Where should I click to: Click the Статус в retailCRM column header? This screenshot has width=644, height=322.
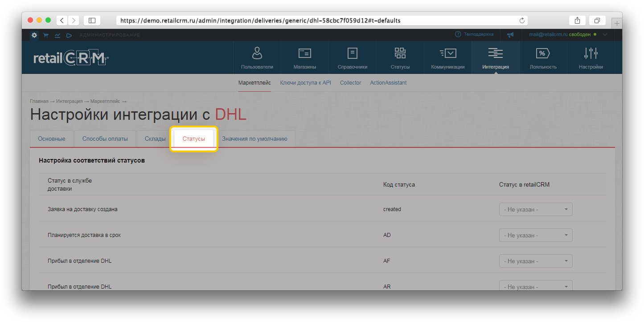(x=524, y=184)
